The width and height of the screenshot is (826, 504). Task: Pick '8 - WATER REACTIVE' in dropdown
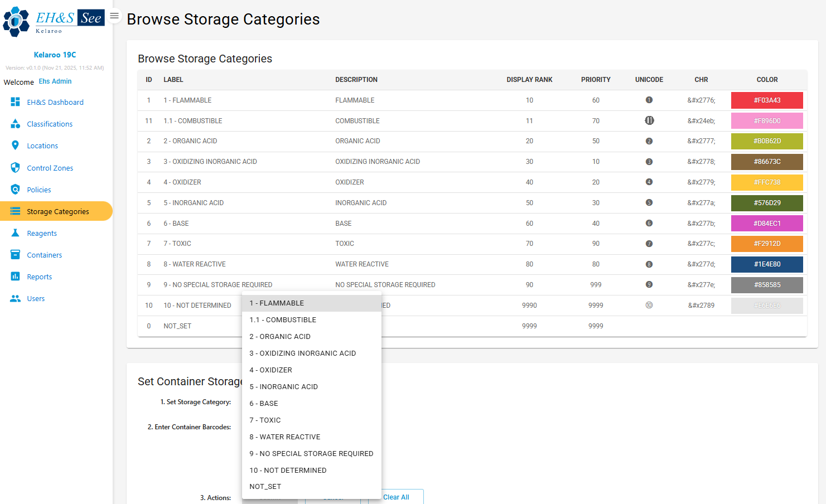284,437
